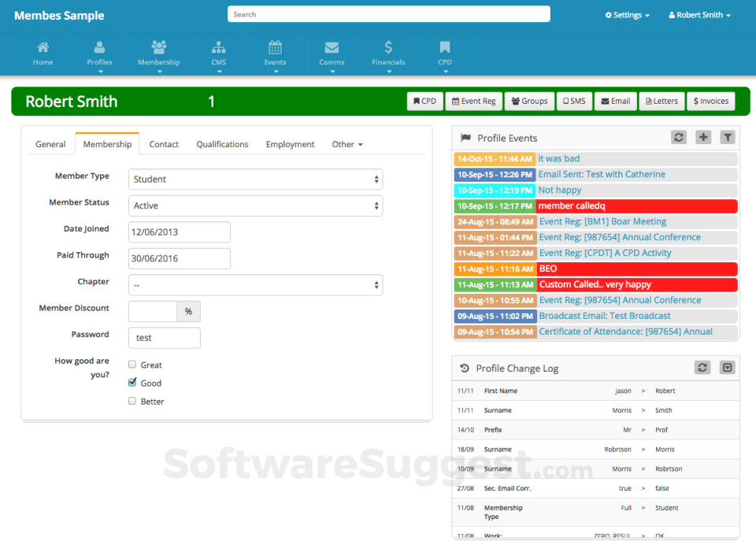Screen dimensions: 756x541
Task: Open the Settings dropdown menu
Action: [x=627, y=15]
